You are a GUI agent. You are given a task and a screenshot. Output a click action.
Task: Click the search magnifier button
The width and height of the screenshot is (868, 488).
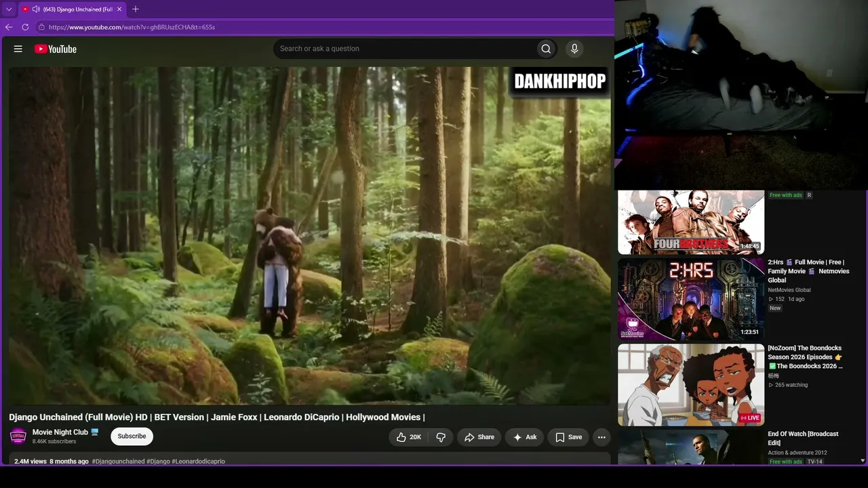click(546, 49)
